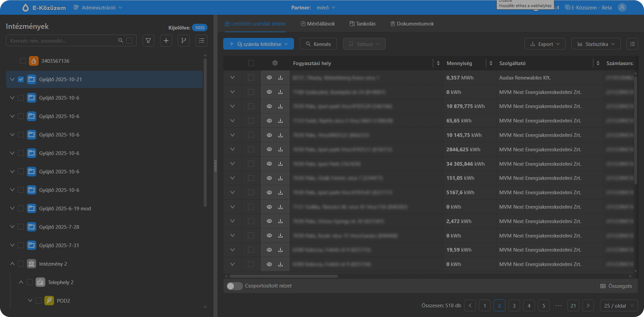Check the select-all checkbox in table header

[251, 63]
